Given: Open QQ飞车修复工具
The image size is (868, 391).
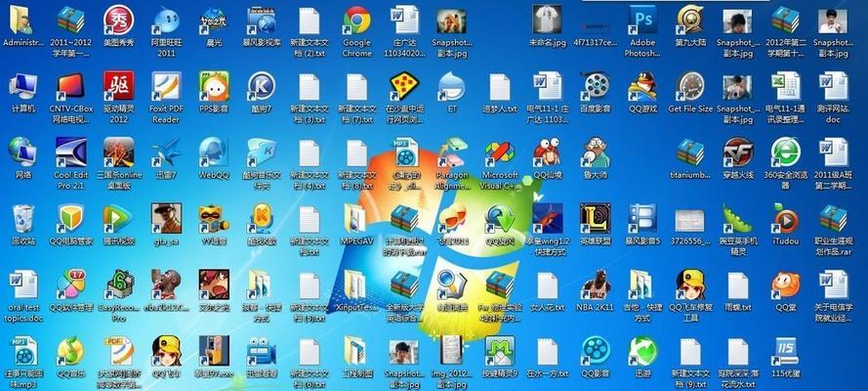Looking at the screenshot, I should [x=690, y=284].
